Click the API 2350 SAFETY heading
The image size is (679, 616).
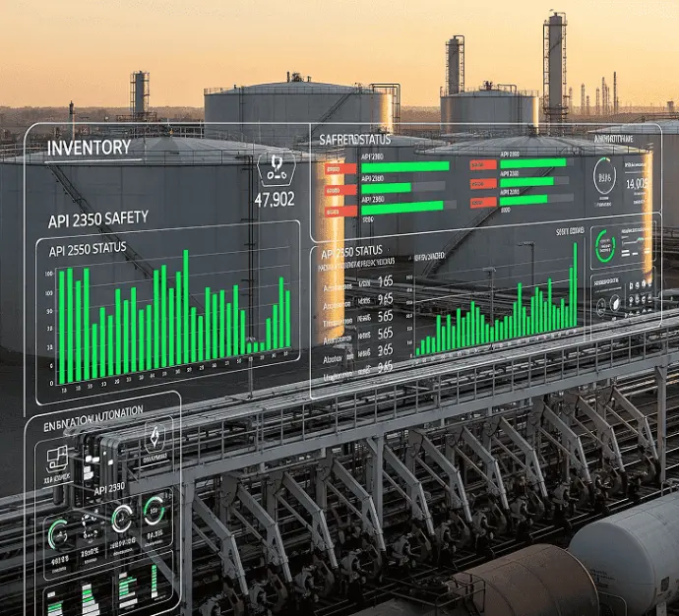pyautogui.click(x=97, y=217)
